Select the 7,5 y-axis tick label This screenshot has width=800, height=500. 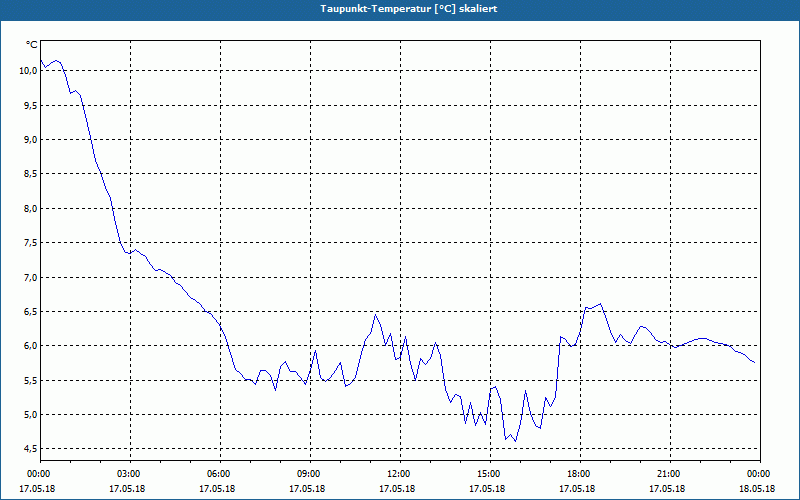pyautogui.click(x=31, y=242)
